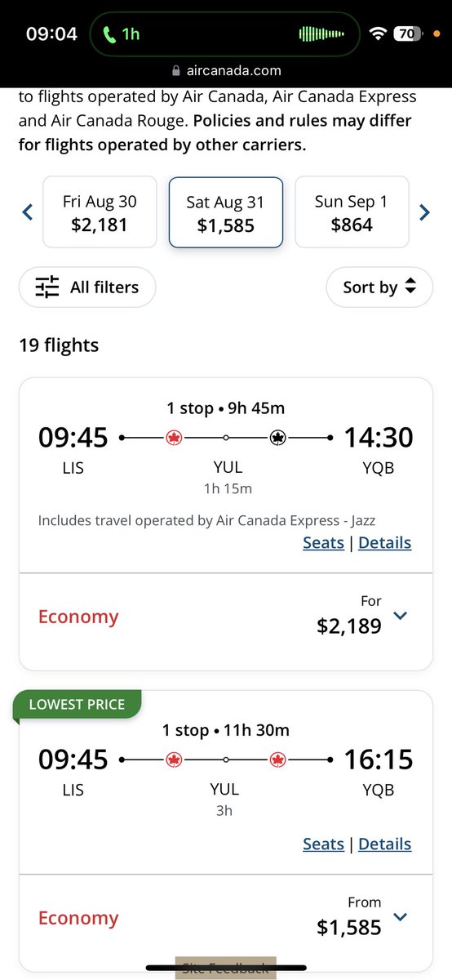Tap the aircanada.com address bar

226,71
